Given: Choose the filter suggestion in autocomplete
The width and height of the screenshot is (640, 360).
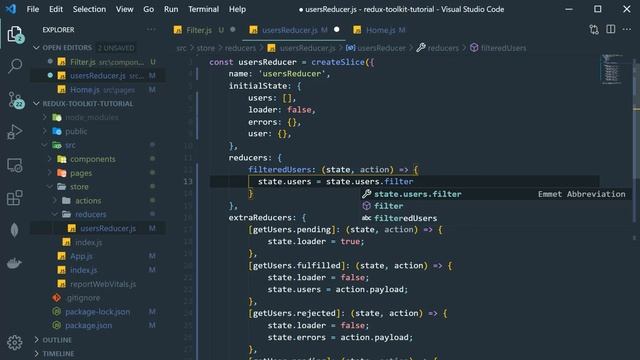Looking at the screenshot, I should 495,206.
